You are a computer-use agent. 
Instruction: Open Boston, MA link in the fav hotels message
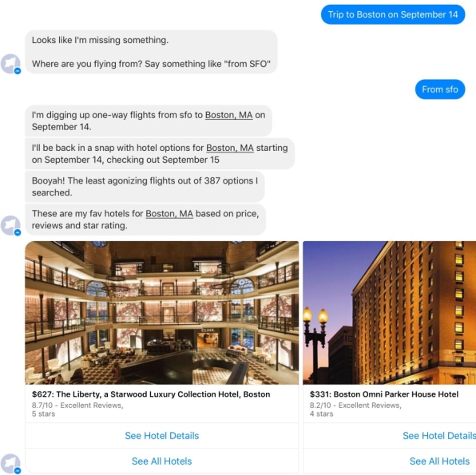169,214
